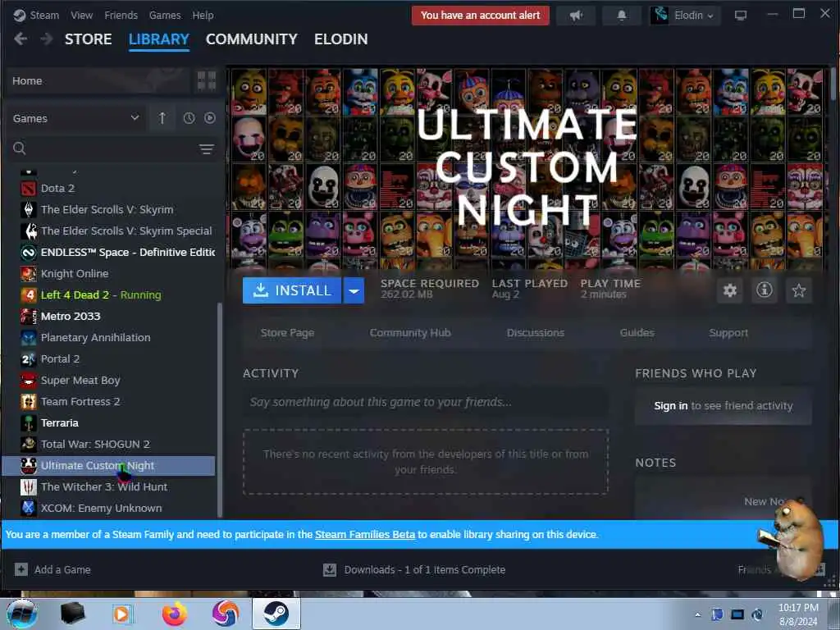Click the game list scrollbar

[219, 410]
